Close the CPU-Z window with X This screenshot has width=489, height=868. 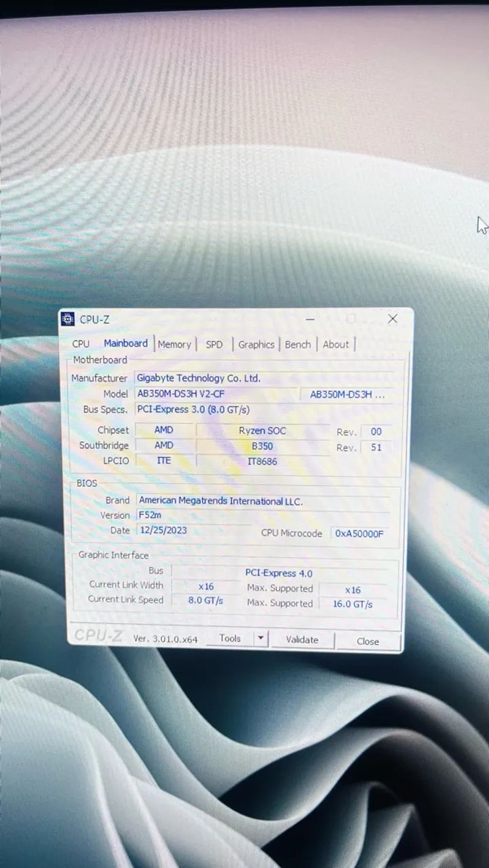[x=393, y=319]
